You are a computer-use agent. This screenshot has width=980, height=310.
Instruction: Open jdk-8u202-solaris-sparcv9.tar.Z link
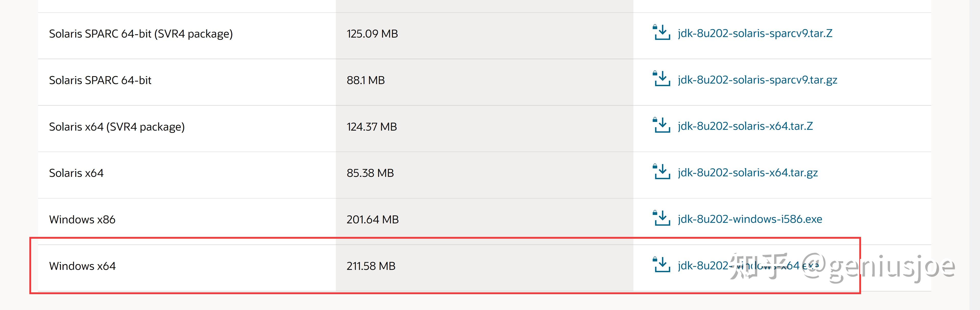(x=755, y=33)
